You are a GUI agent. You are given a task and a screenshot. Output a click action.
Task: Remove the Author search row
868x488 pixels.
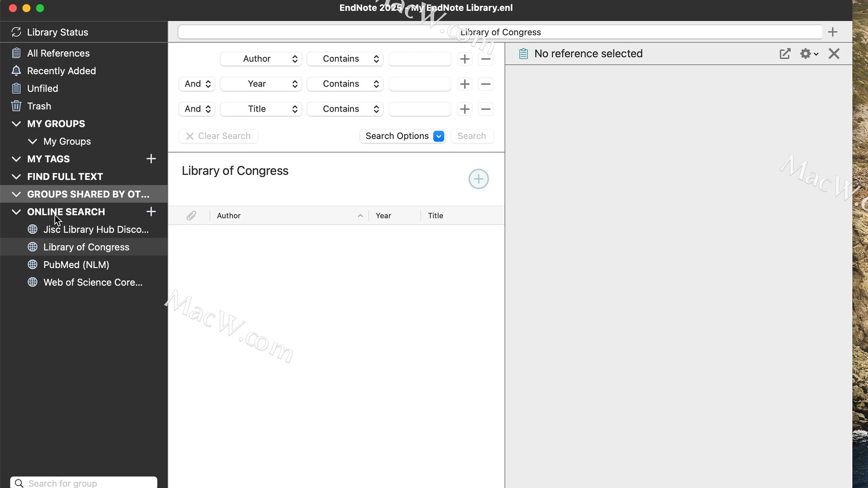486,59
